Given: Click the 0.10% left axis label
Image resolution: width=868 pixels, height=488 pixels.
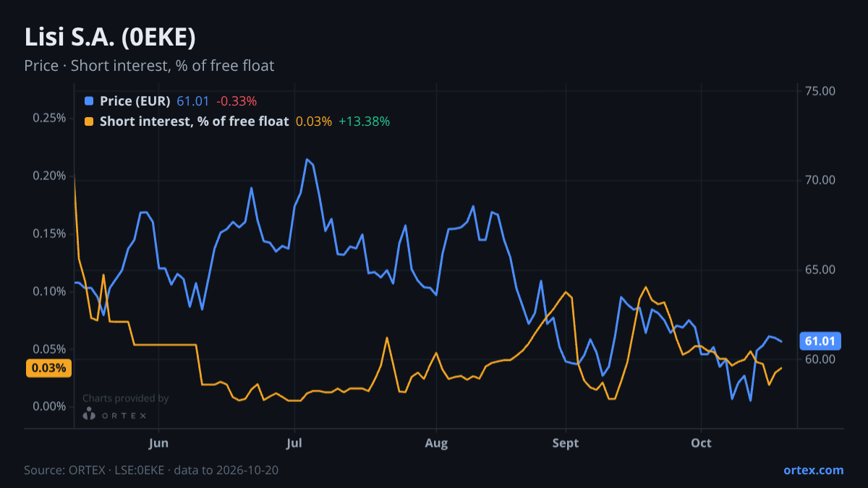Looking at the screenshot, I should tap(50, 291).
